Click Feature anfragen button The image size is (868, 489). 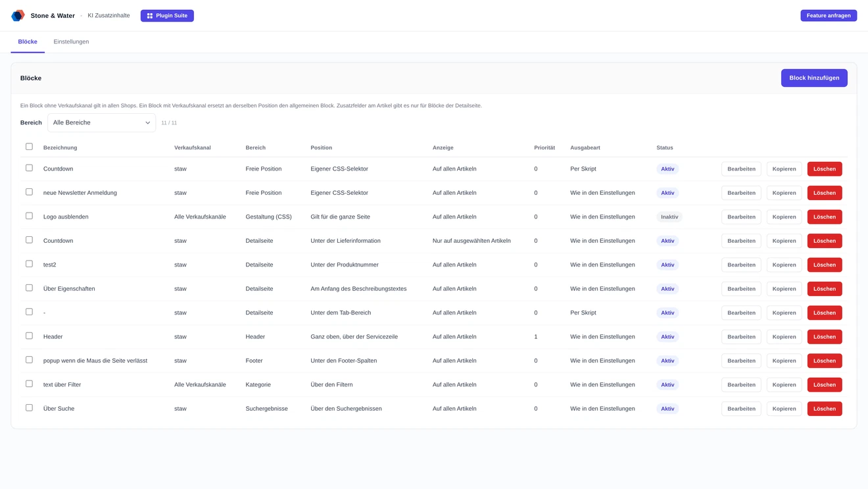tap(829, 15)
